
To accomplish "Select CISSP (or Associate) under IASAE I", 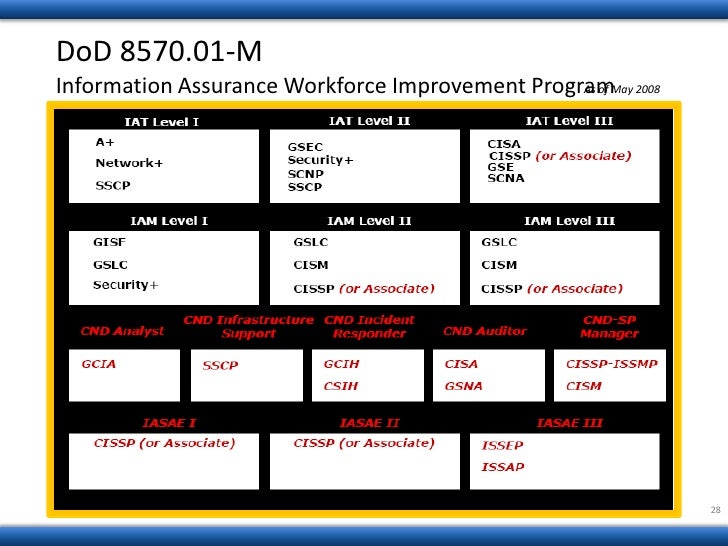I will tap(164, 443).
